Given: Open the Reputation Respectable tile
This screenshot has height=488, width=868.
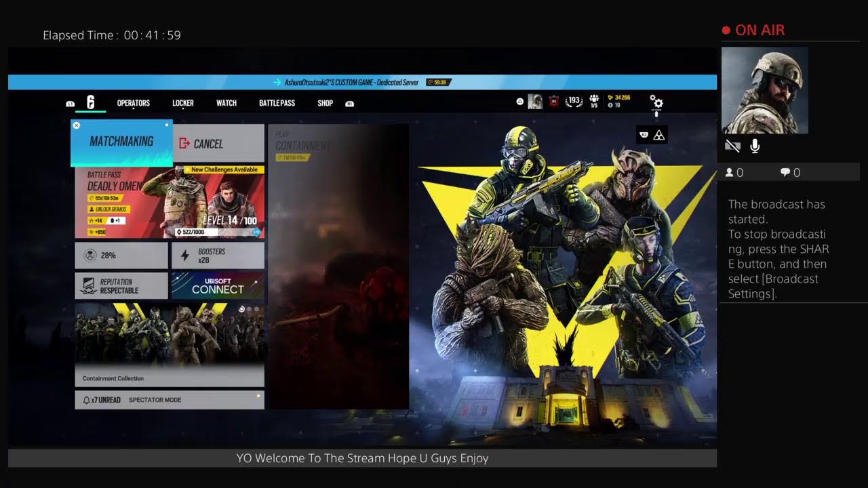Looking at the screenshot, I should point(121,286).
